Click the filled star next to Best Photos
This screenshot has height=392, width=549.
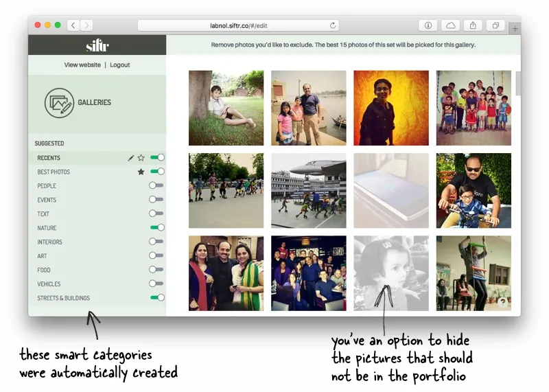(141, 172)
